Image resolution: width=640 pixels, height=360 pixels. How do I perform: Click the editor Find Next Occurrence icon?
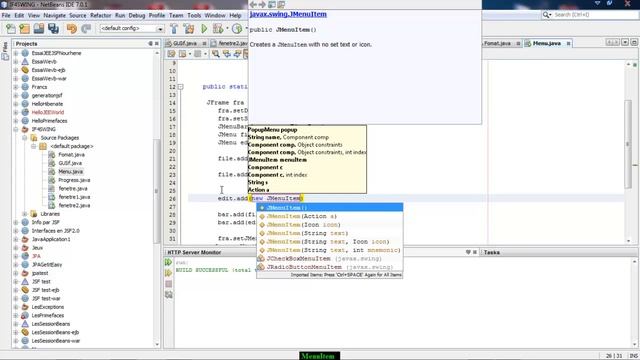tap(237, 54)
